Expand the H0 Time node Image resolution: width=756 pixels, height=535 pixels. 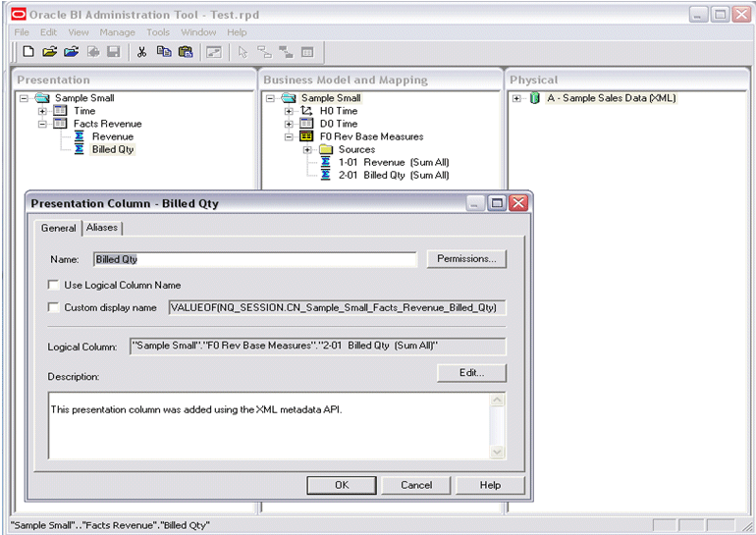[289, 111]
